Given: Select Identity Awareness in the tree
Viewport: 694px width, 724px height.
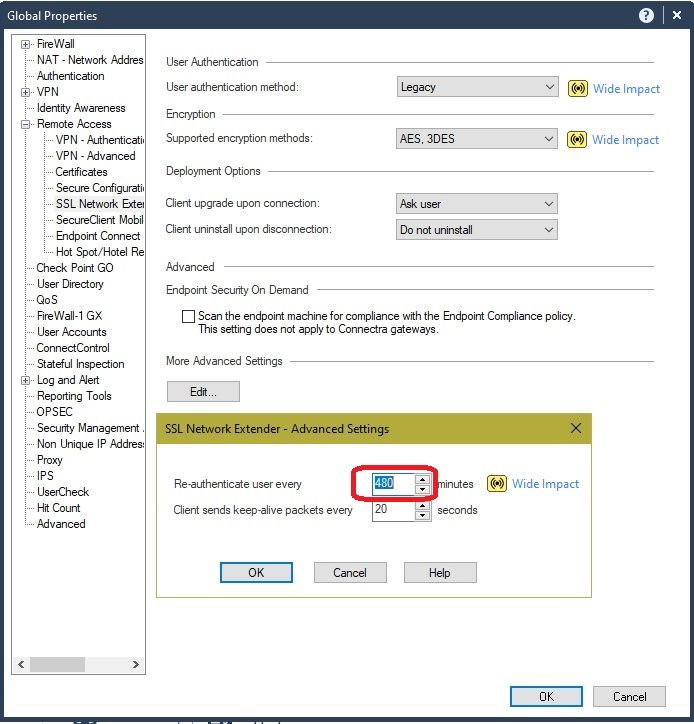Looking at the screenshot, I should [x=81, y=108].
